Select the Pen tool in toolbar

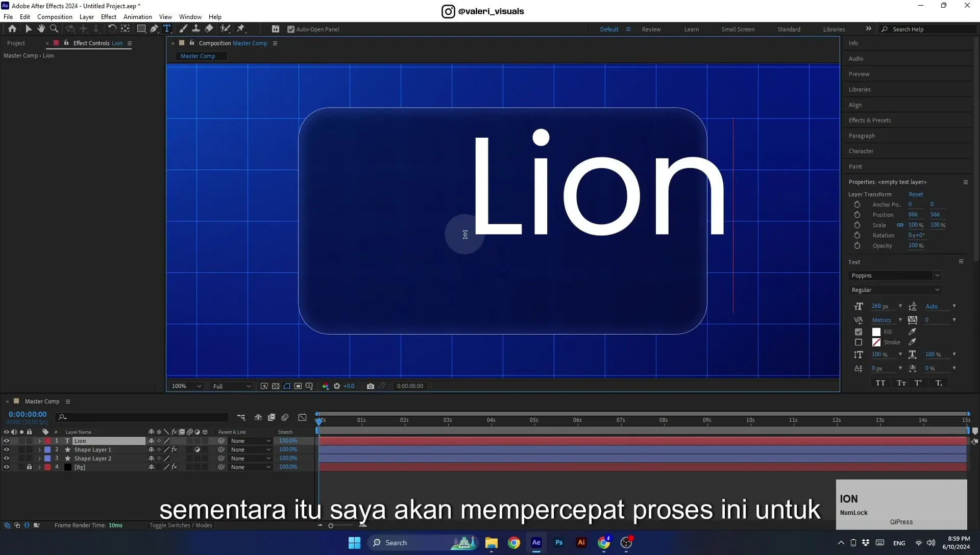tap(154, 29)
